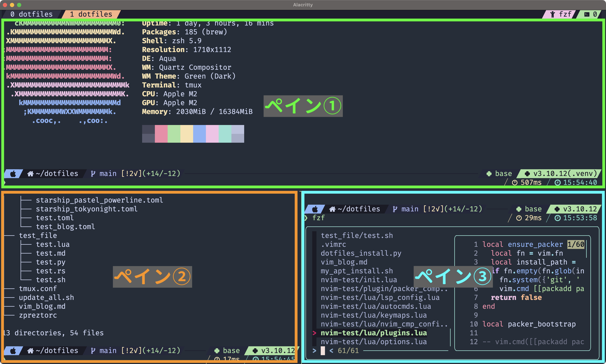Click the pale yellow color block
The image size is (606, 364).
coord(187,134)
